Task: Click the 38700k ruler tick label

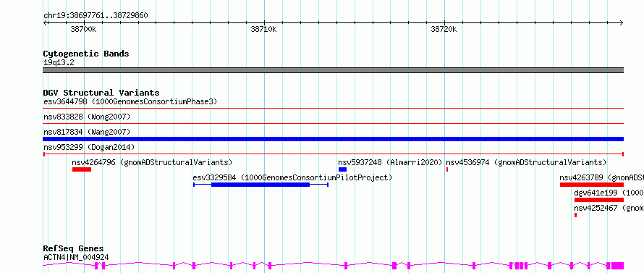Action: coord(83,30)
